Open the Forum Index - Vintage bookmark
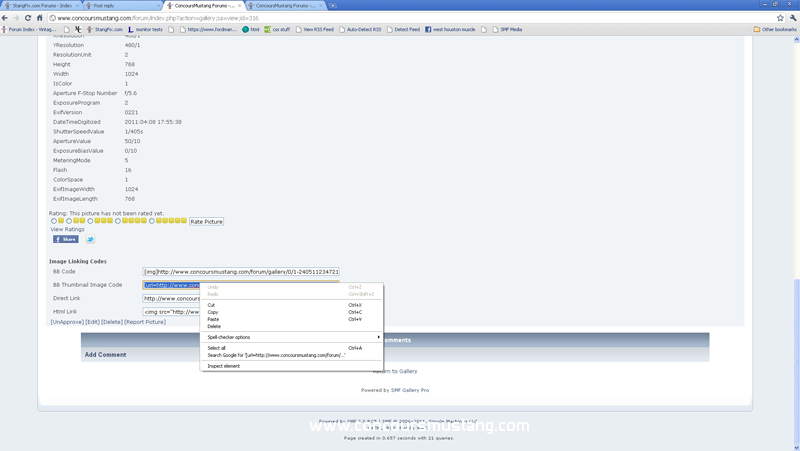This screenshot has width=800, height=451. pos(29,30)
